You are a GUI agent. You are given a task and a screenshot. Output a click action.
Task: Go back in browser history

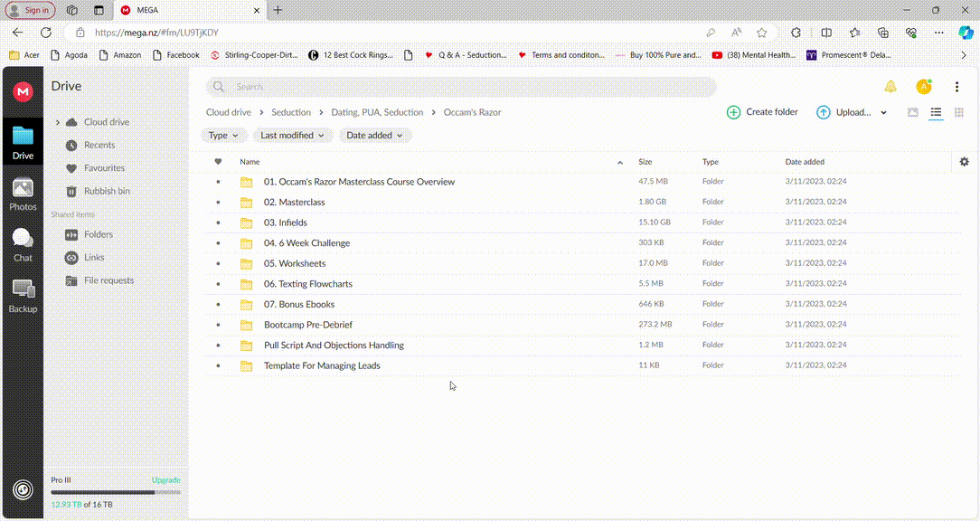17,33
